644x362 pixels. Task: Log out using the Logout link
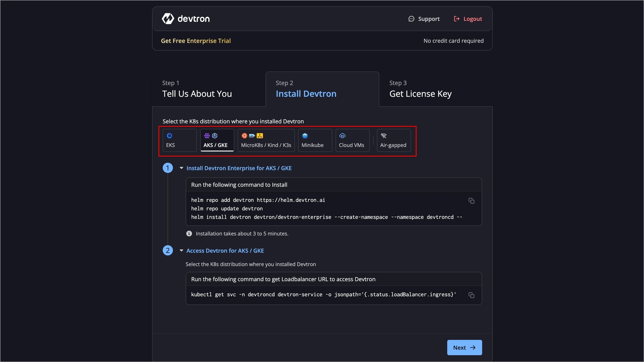(x=468, y=19)
